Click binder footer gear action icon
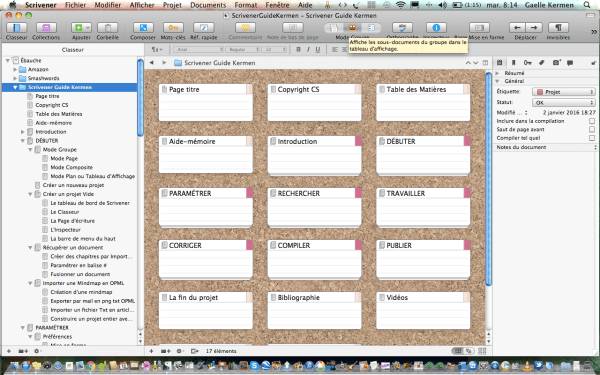The height and width of the screenshot is (375, 600). pyautogui.click(x=37, y=351)
